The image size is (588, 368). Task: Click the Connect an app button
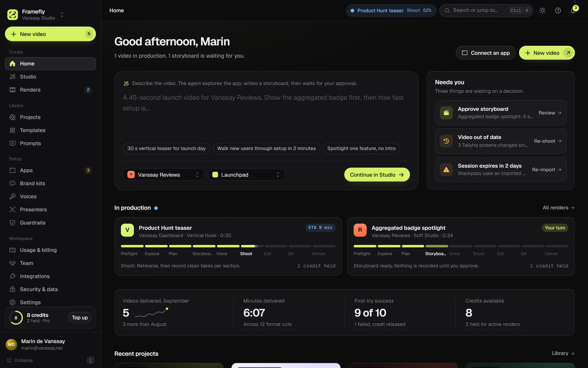click(x=485, y=53)
